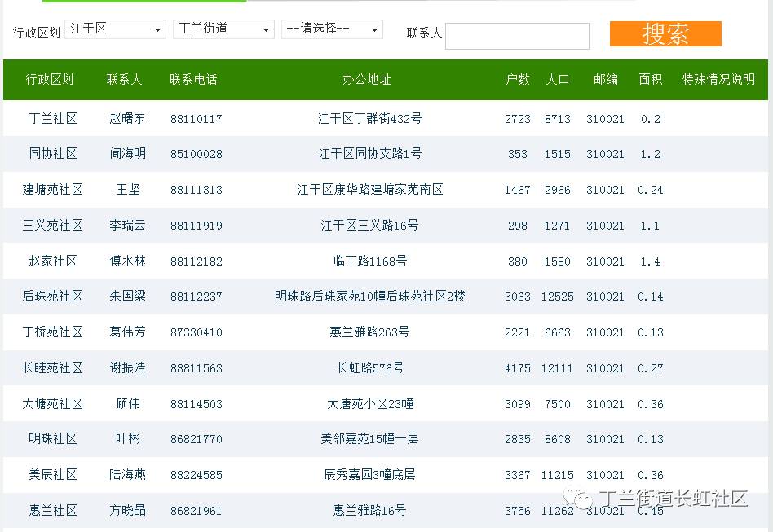Click phone number 85100028
The height and width of the screenshot is (532, 773).
[197, 154]
